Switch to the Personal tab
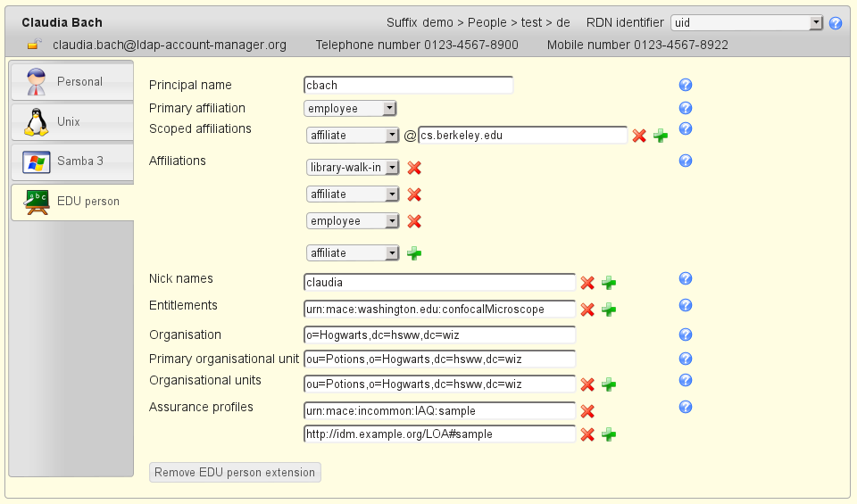This screenshot has width=857, height=504. coord(71,82)
